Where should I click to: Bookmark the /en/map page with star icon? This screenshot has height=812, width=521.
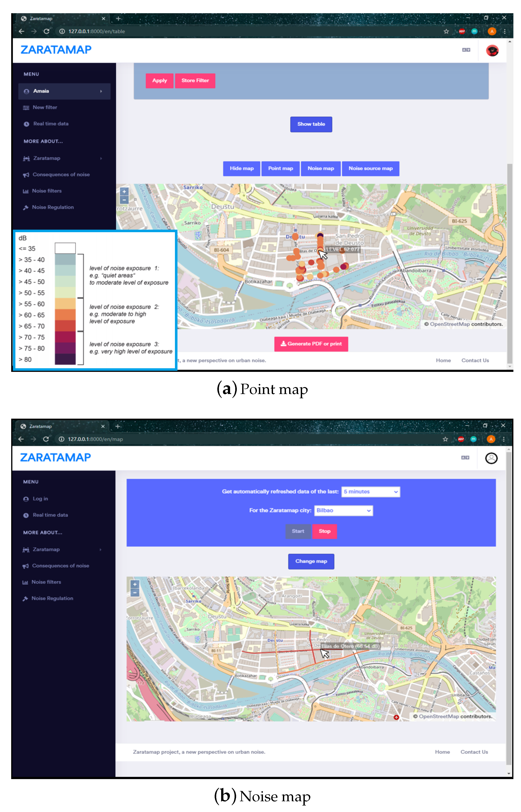tap(445, 439)
